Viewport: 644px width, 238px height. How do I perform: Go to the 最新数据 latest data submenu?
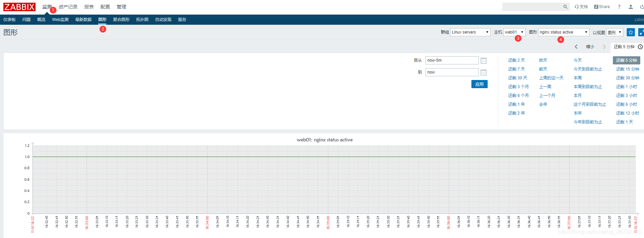tap(83, 20)
